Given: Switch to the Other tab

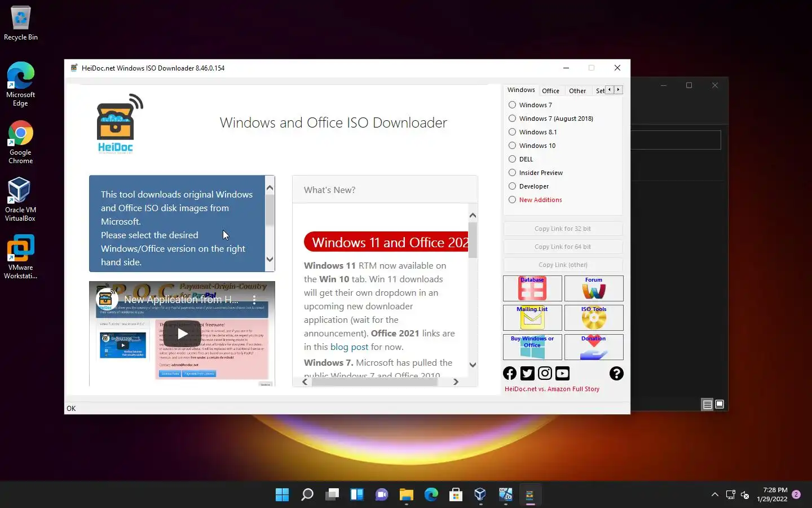Looking at the screenshot, I should point(577,91).
